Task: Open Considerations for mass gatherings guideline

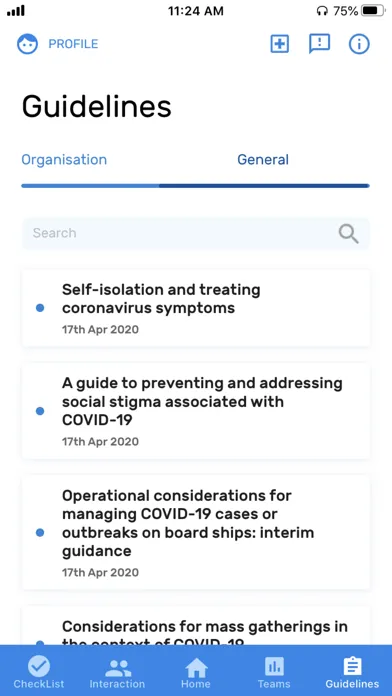Action: (x=196, y=626)
